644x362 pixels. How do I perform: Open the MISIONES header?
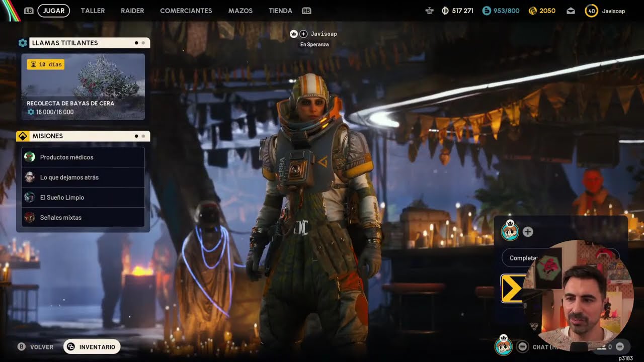point(90,136)
